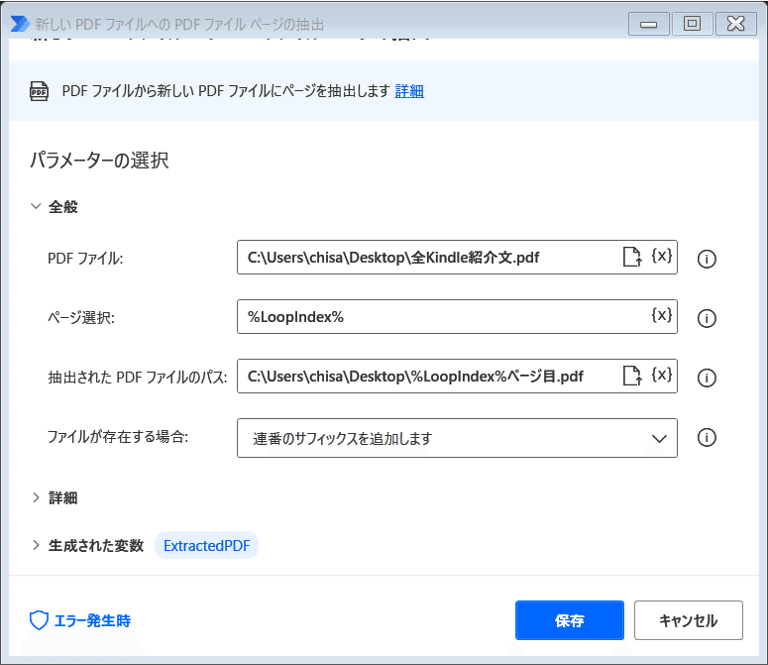Show info icon for ページ選択
The width and height of the screenshot is (768, 665).
tap(706, 318)
